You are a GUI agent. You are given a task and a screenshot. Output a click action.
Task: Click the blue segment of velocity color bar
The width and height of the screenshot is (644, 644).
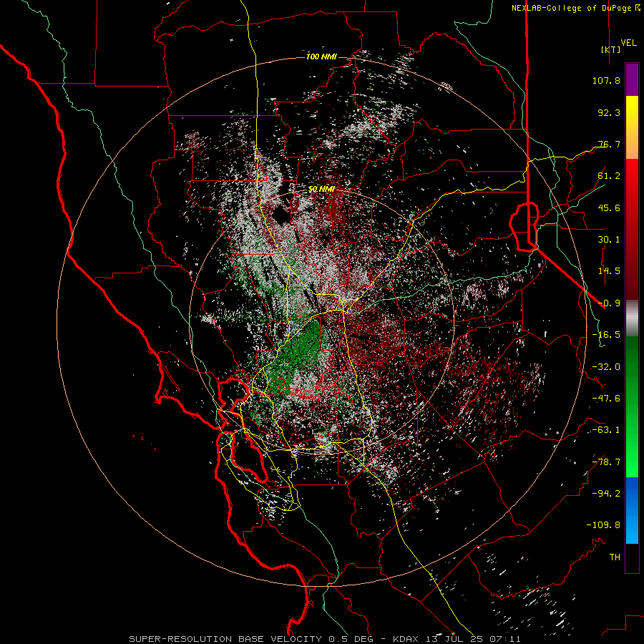[632, 510]
